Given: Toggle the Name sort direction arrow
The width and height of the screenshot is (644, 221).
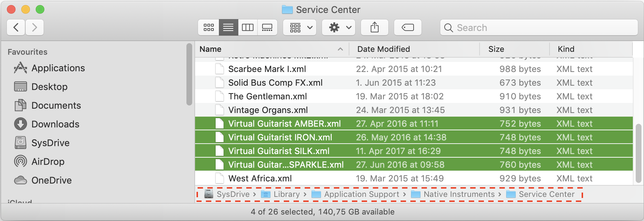Looking at the screenshot, I should (340, 49).
